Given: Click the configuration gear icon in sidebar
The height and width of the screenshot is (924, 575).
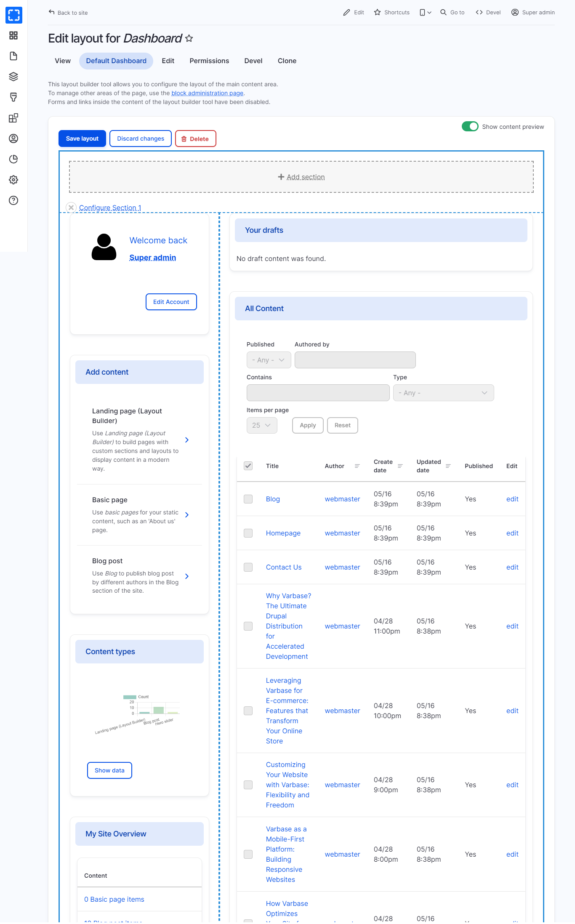Looking at the screenshot, I should coord(13,180).
